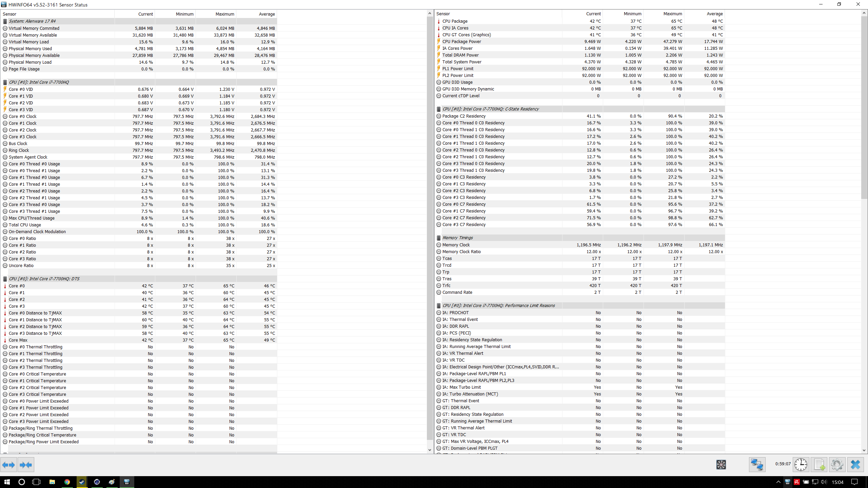
Task: Open sensor settings gear icon
Action: 837,465
